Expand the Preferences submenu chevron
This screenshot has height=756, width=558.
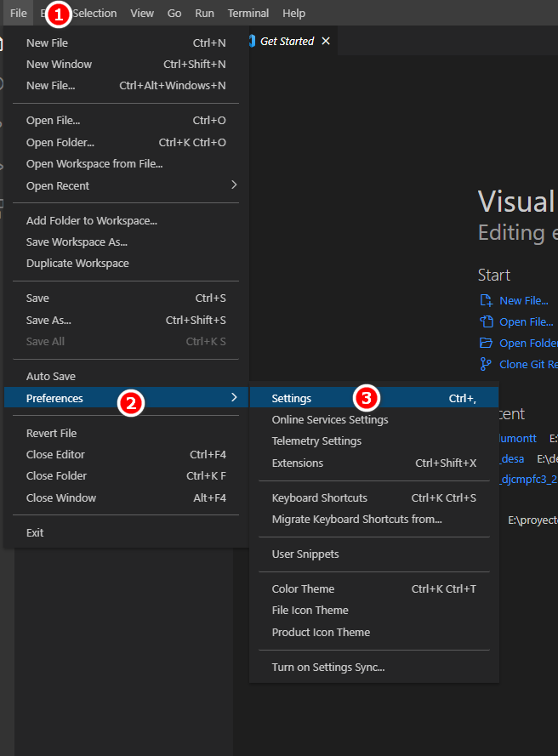[x=234, y=397]
